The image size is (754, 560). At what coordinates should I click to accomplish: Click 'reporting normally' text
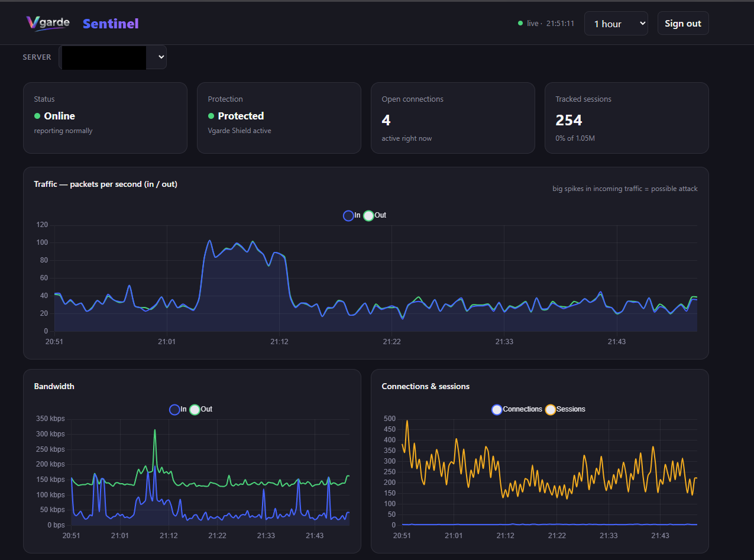63,131
